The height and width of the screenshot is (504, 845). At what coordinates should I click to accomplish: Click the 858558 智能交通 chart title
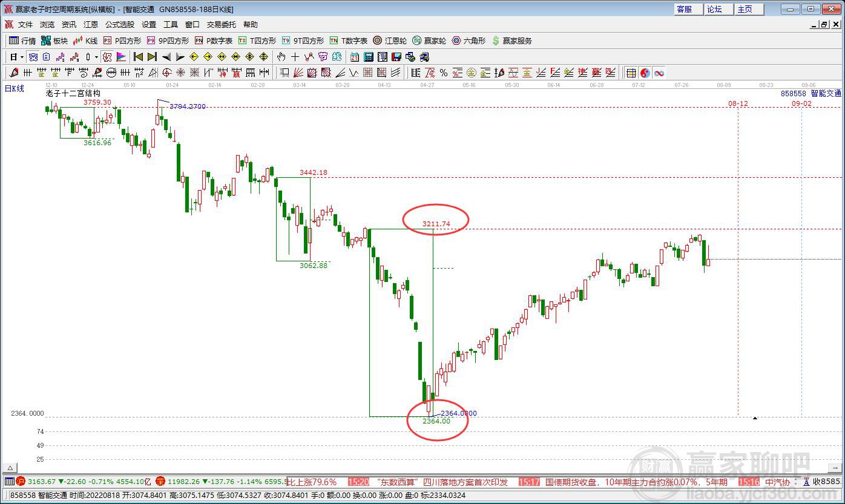(811, 94)
